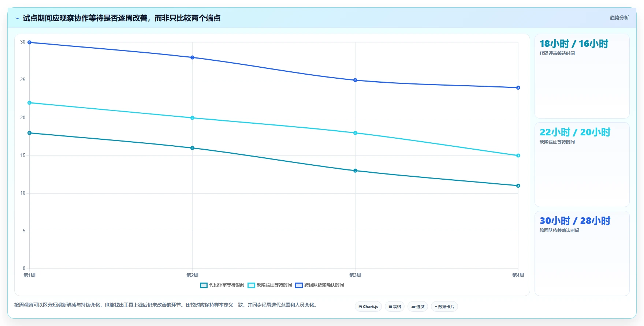Click 缺陷验证等待时间 data point at 第4周
The width and height of the screenshot is (644, 326).
[518, 155]
